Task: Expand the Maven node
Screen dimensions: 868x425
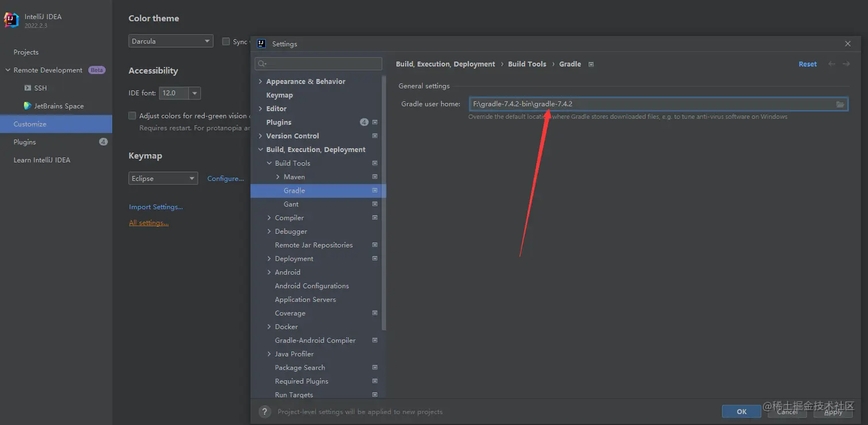Action: pos(278,177)
